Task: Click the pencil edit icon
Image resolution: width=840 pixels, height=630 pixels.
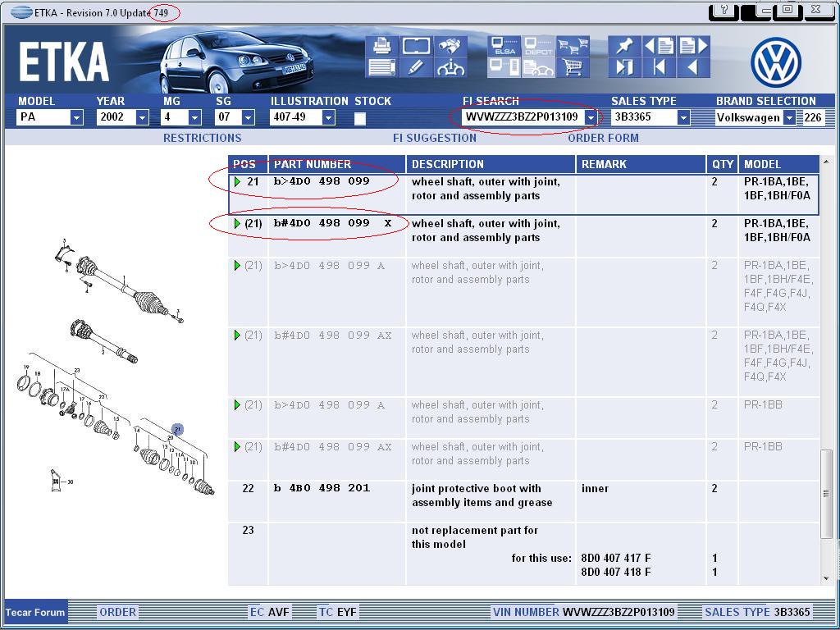Action: tap(416, 67)
